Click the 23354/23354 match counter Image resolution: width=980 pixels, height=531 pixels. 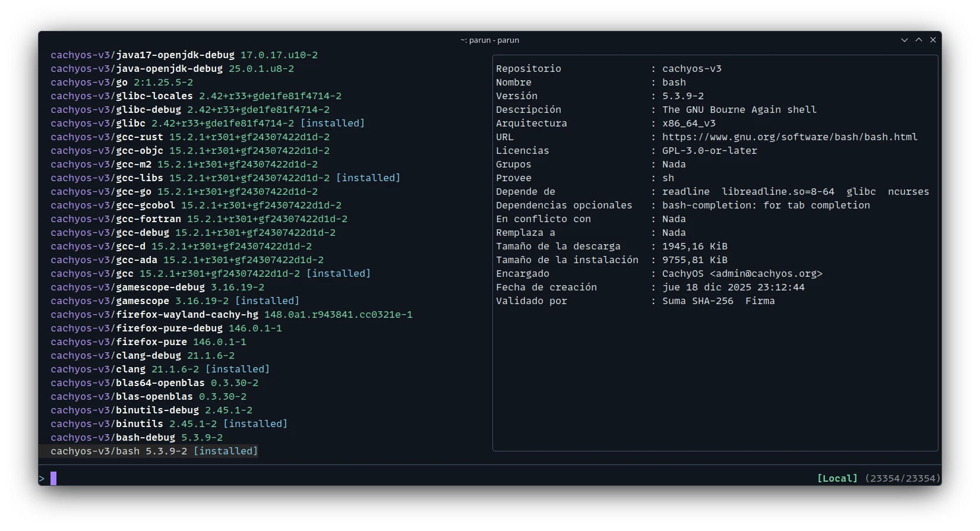(903, 478)
